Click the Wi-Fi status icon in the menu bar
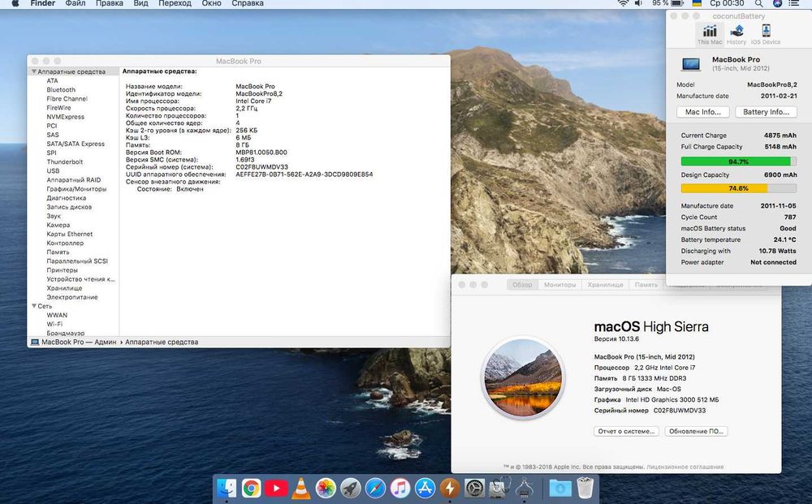 click(x=623, y=3)
